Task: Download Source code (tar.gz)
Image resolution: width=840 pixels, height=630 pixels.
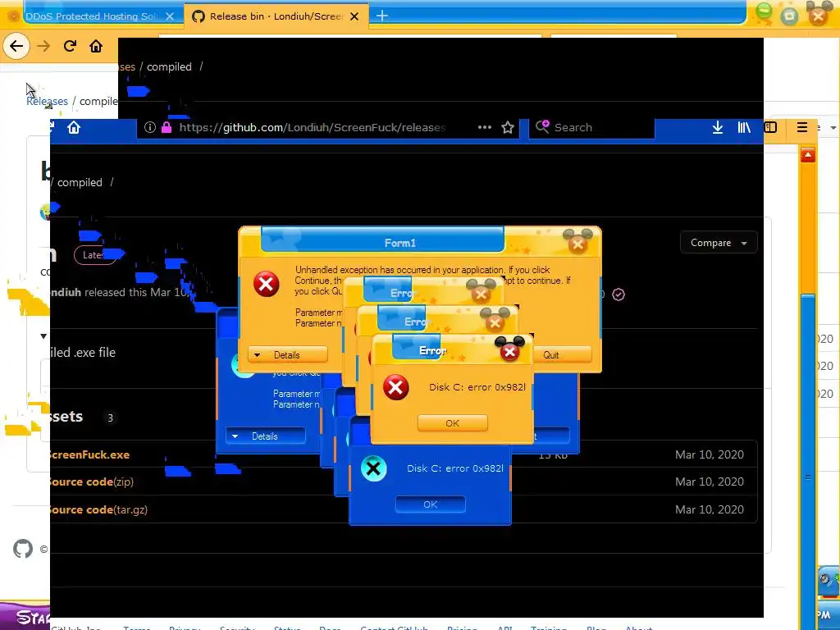Action: pos(98,509)
